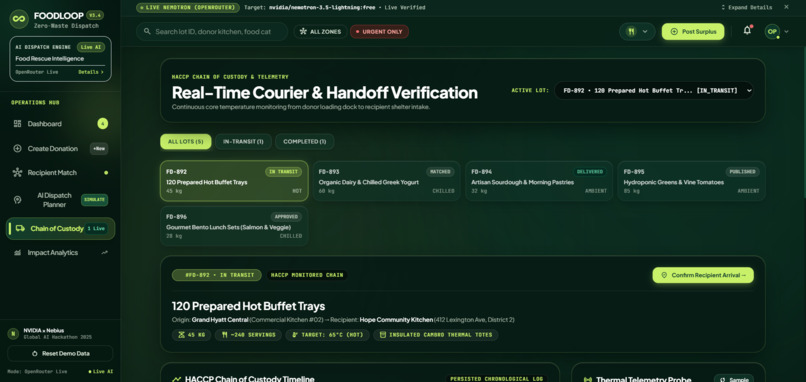
Task: Open the dropdown arrow next to the OP avatar
Action: point(786,32)
